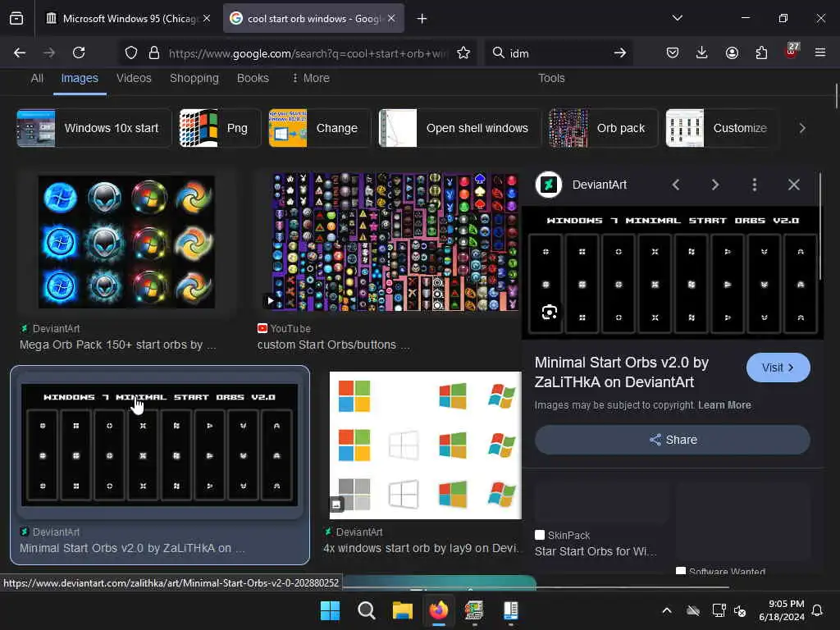Open File Explorer from the taskbar

pos(402,610)
